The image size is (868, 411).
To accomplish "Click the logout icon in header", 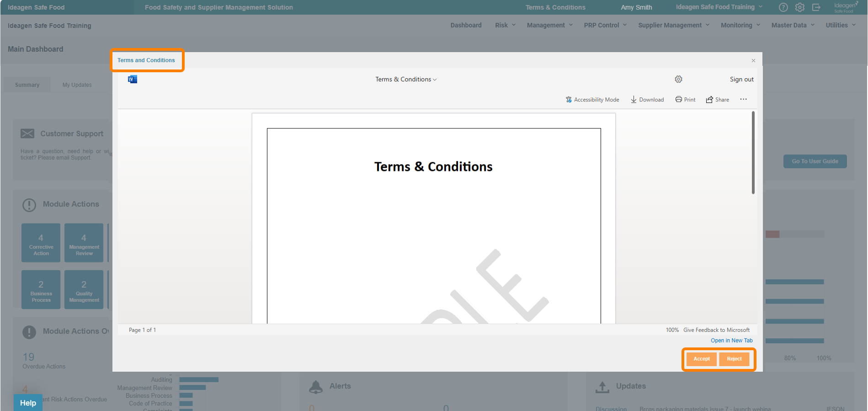I will click(816, 7).
